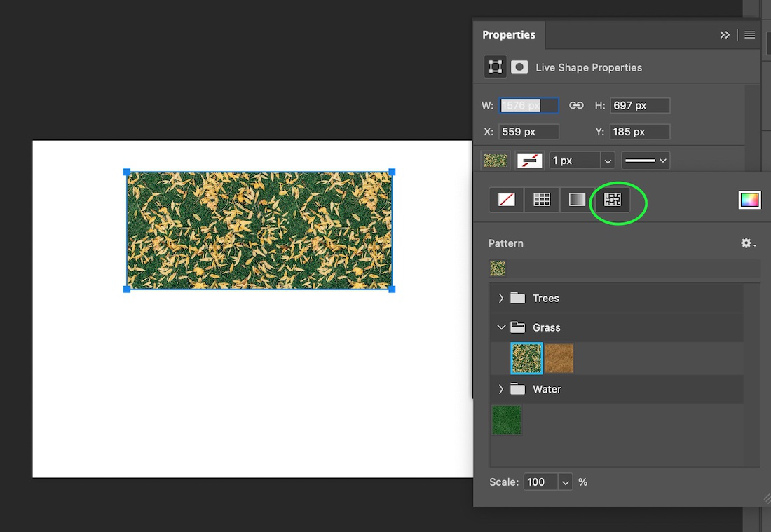This screenshot has width=771, height=532.
Task: Open the Pattern settings gear menu
Action: pyautogui.click(x=748, y=243)
